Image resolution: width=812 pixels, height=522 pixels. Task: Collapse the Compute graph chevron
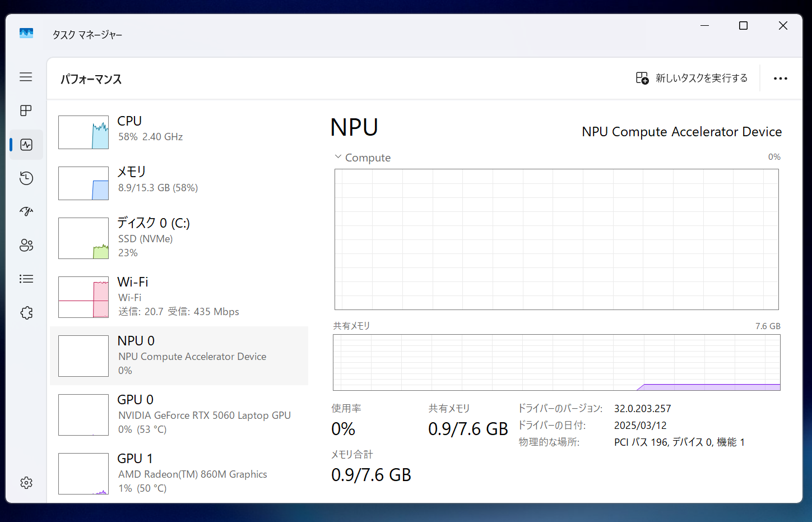coord(338,157)
